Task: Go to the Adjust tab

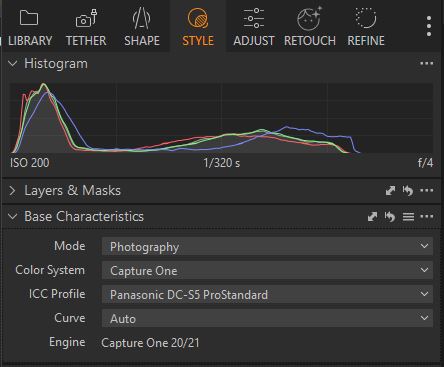Action: coord(254,27)
